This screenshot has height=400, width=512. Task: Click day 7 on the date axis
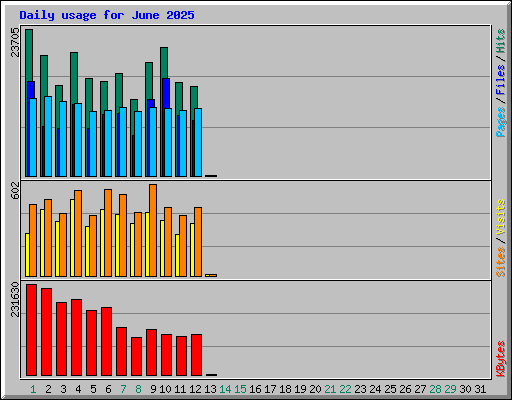pos(123,389)
